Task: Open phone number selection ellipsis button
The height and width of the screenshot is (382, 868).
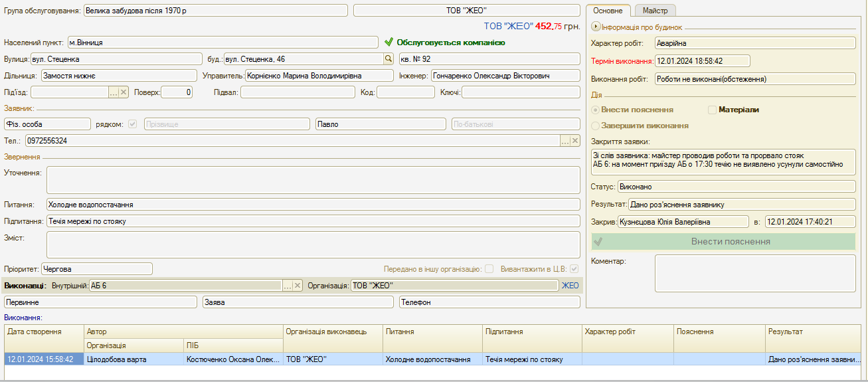Action: pos(565,141)
